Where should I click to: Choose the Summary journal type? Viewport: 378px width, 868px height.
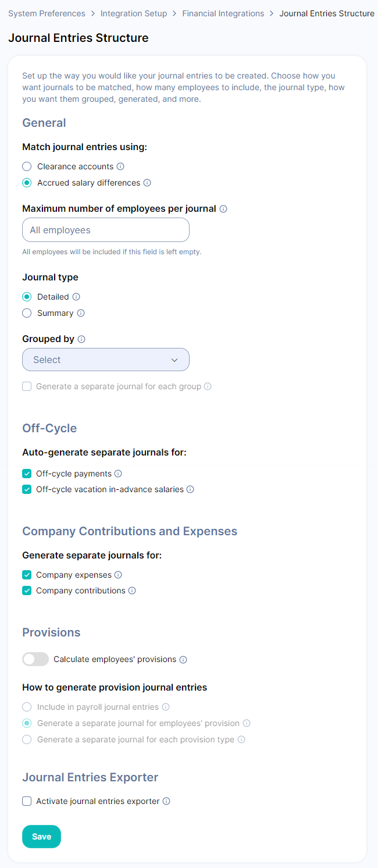(27, 313)
